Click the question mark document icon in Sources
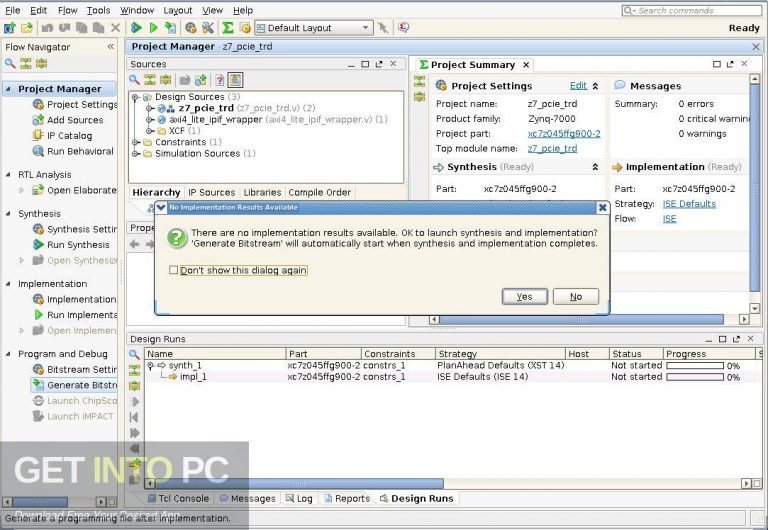The image size is (768, 530). tap(220, 80)
